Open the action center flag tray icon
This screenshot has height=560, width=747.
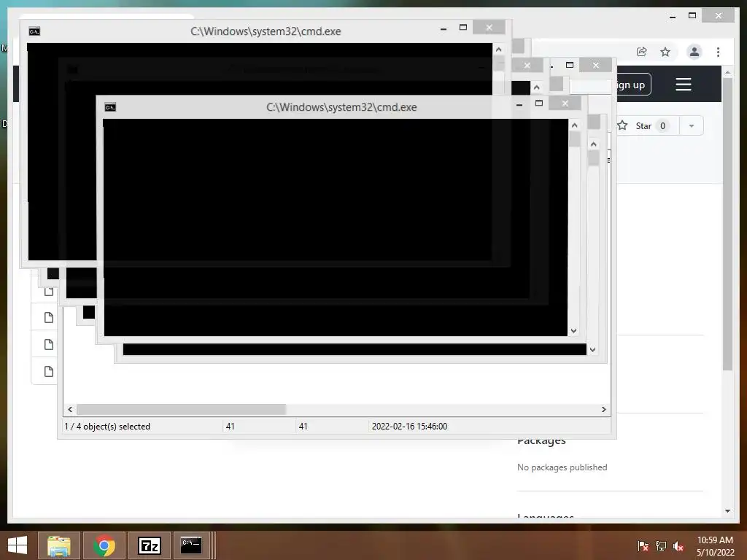643,545
